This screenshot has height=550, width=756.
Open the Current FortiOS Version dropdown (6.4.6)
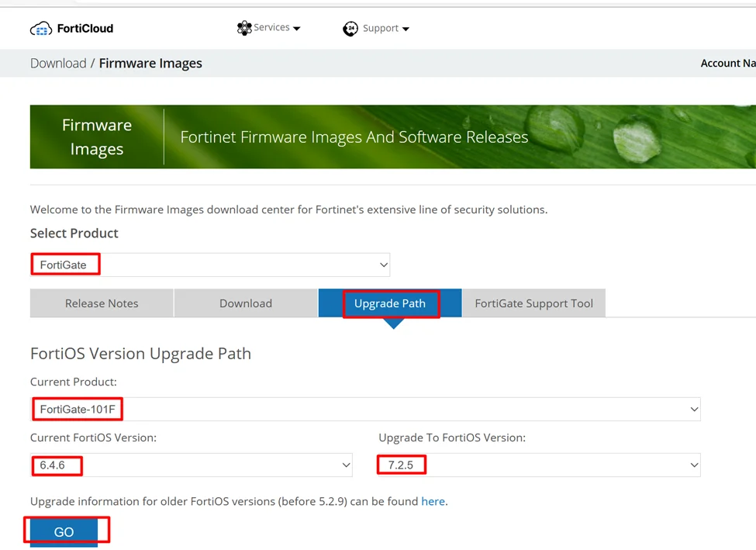192,465
